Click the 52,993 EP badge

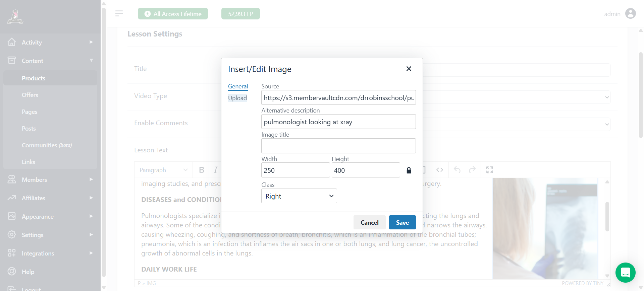240,14
